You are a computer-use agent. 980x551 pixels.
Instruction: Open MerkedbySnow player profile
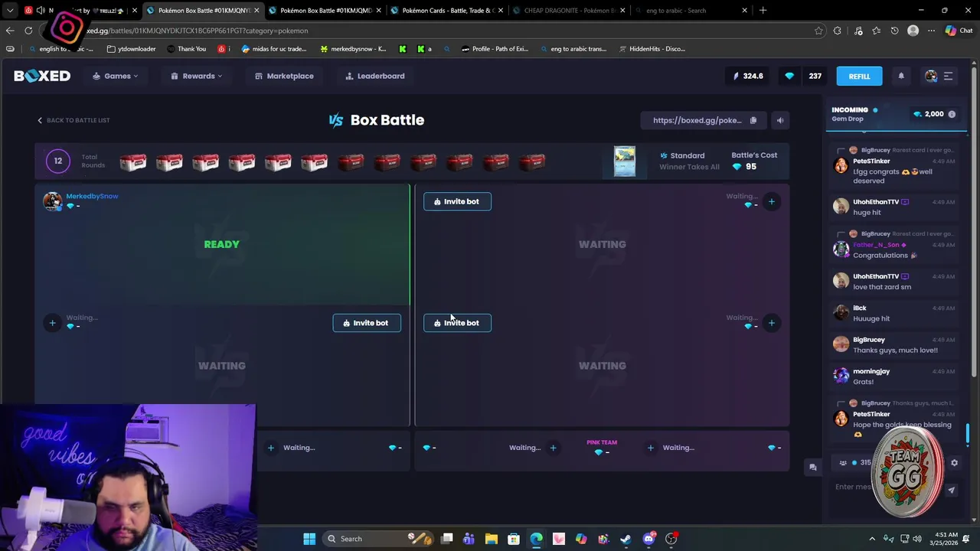pos(92,196)
